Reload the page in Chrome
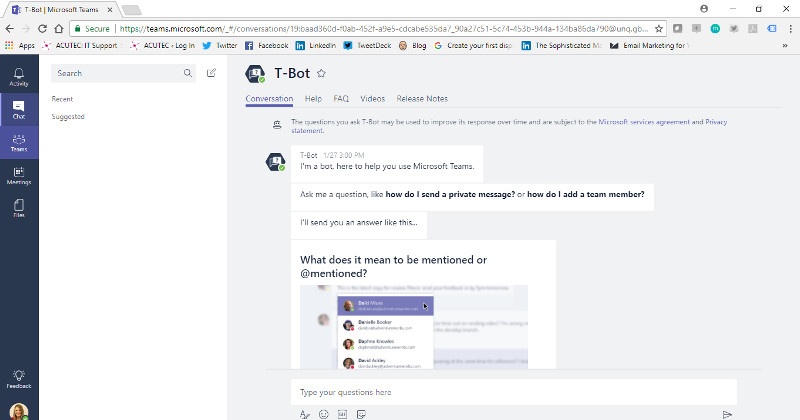 click(x=42, y=29)
